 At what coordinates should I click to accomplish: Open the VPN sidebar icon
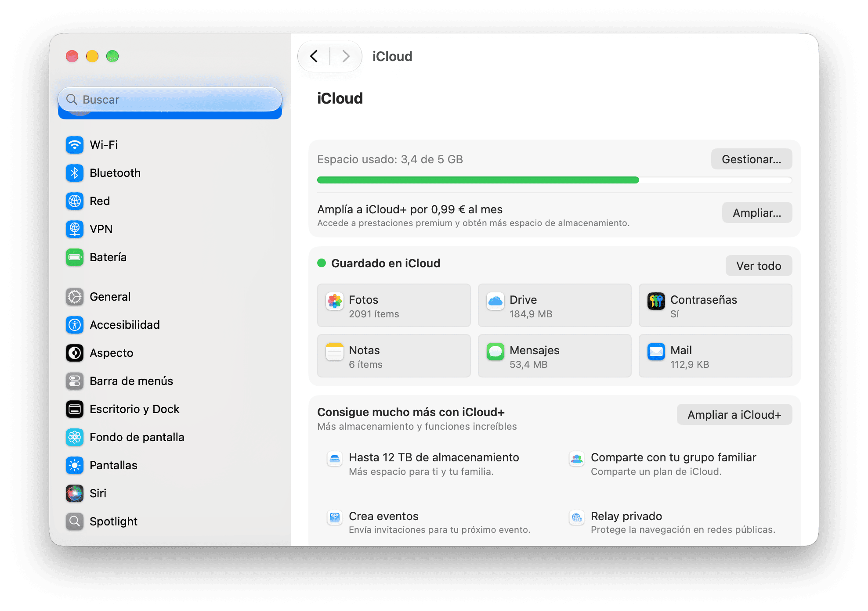tap(75, 229)
